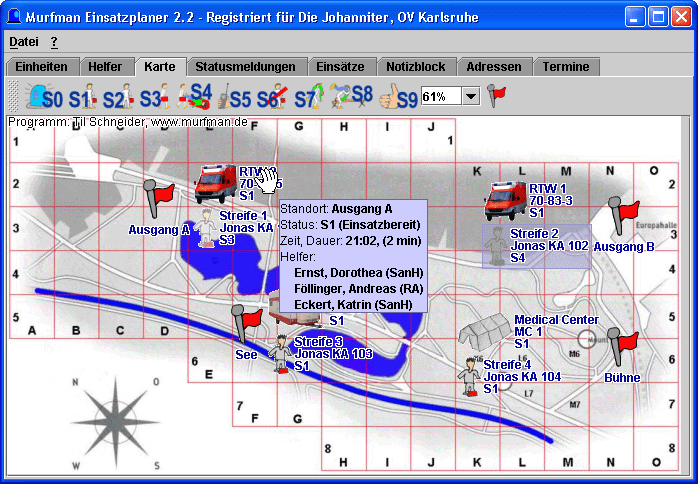This screenshot has height=484, width=698.
Task: Click the See flag marker
Action: 247,324
